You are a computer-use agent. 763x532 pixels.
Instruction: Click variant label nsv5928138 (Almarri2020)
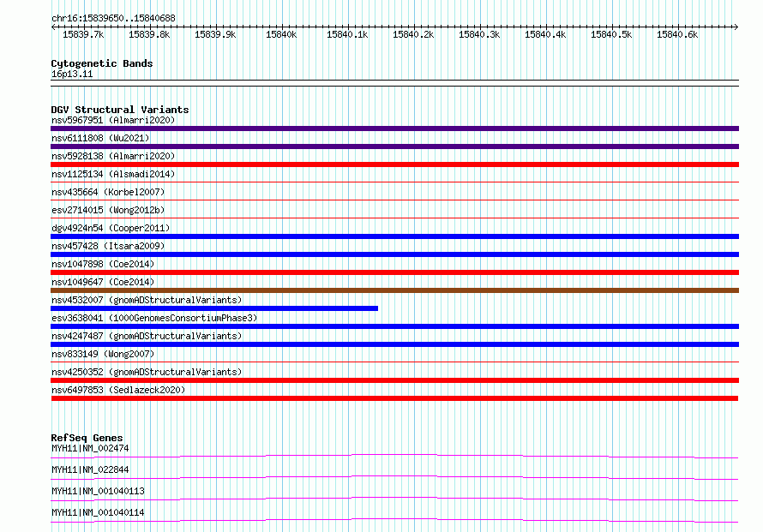(113, 156)
